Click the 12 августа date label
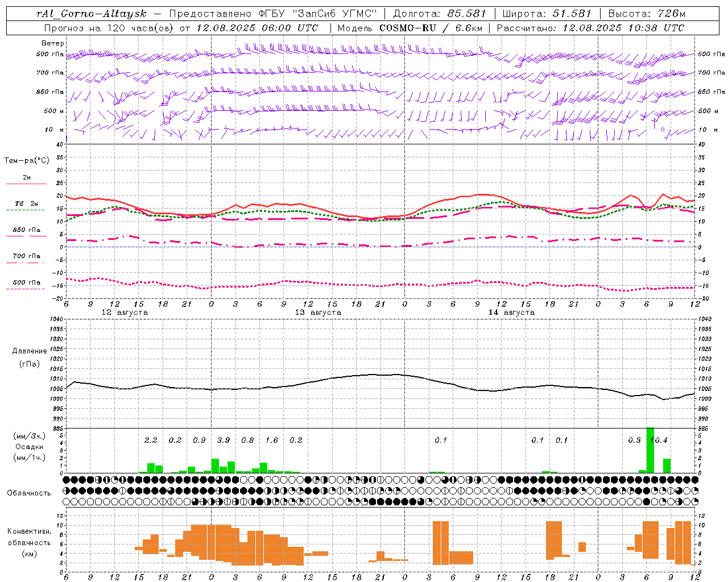Image resolution: width=728 pixels, height=582 pixels. (125, 313)
